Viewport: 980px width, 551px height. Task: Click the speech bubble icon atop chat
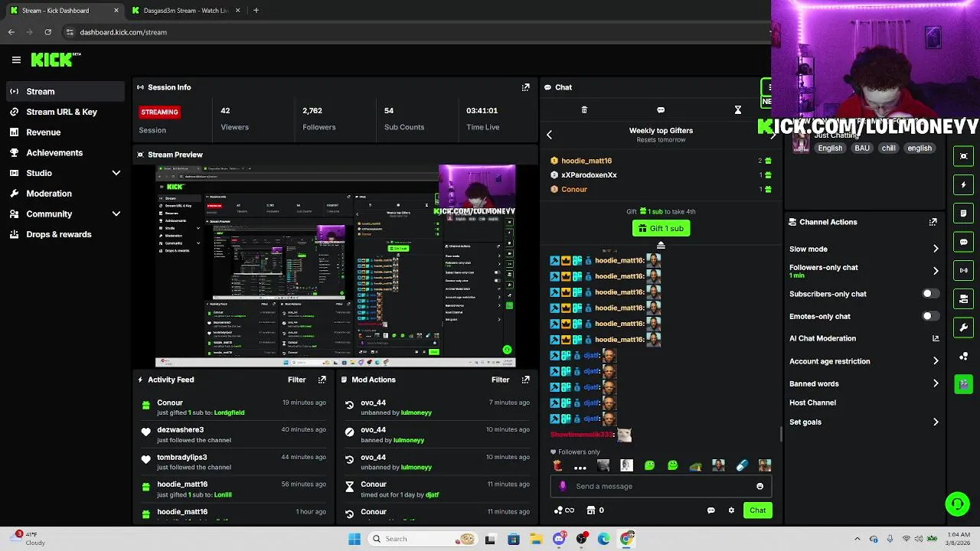point(661,110)
